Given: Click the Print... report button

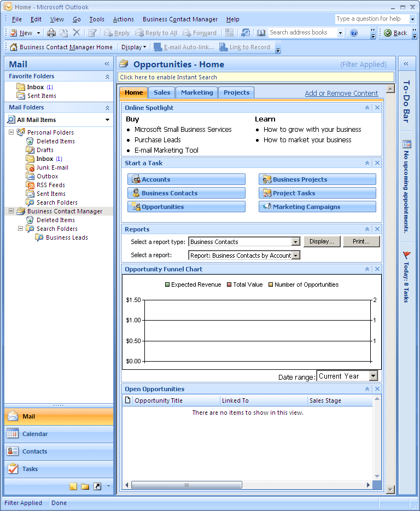Looking at the screenshot, I should (x=361, y=241).
